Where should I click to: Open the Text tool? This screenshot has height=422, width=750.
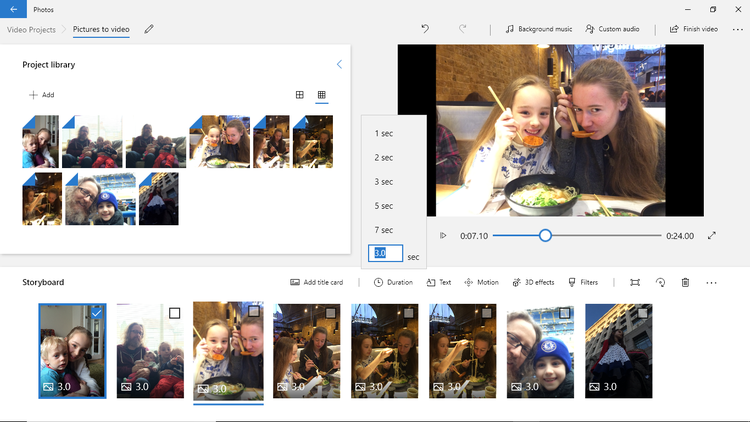(x=439, y=282)
